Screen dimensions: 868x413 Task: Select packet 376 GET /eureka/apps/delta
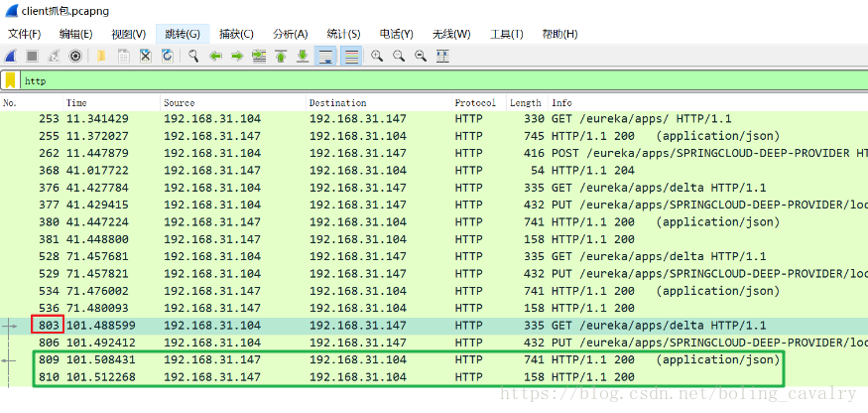point(434,188)
